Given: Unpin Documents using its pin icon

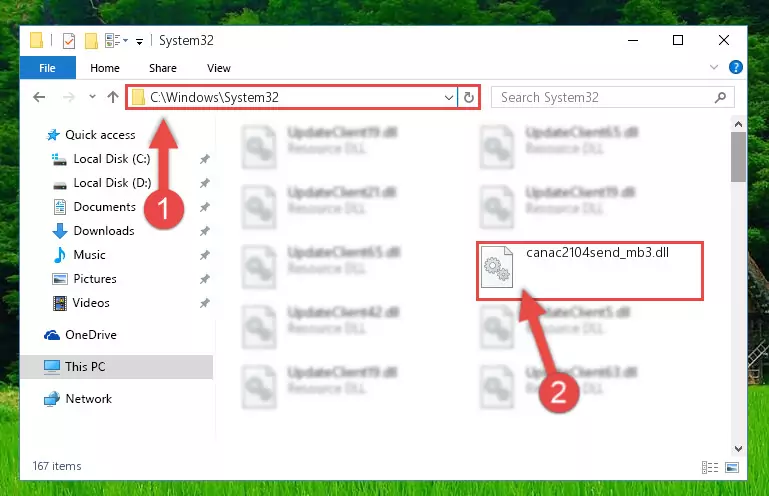Looking at the screenshot, I should pyautogui.click(x=205, y=207).
